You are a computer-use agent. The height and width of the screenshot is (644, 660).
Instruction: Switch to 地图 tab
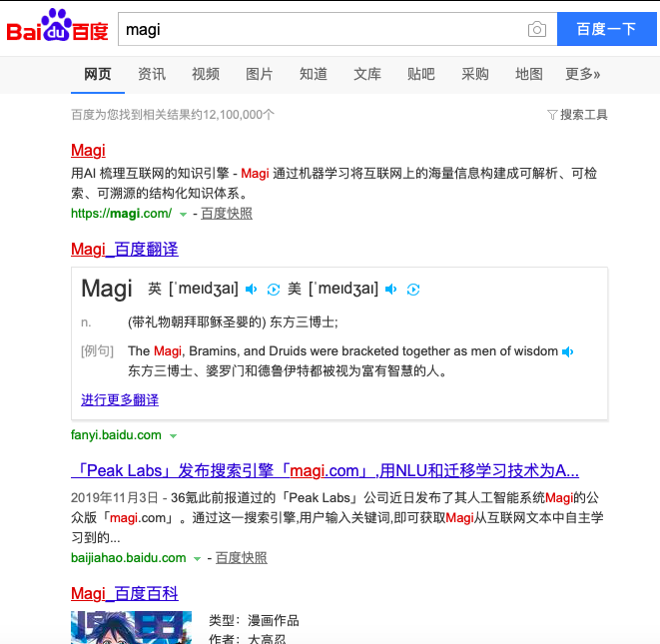coord(528,74)
